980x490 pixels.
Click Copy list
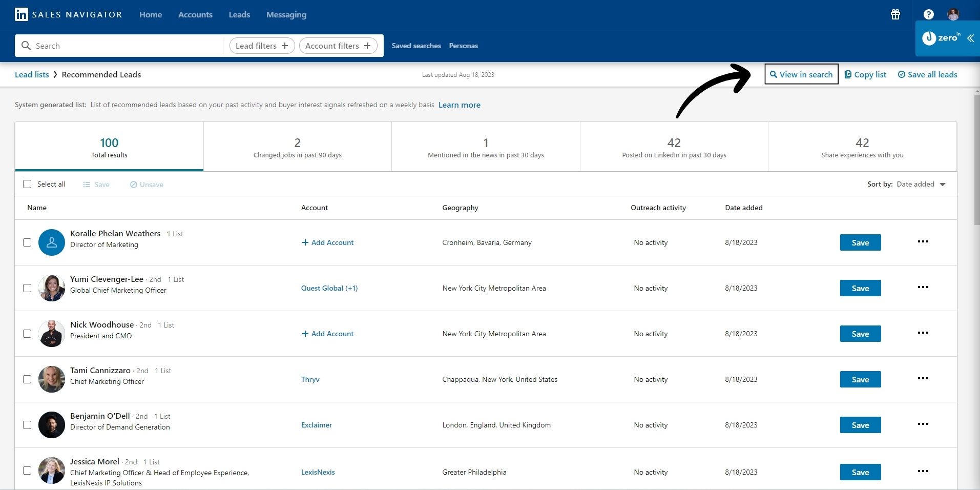tap(865, 74)
